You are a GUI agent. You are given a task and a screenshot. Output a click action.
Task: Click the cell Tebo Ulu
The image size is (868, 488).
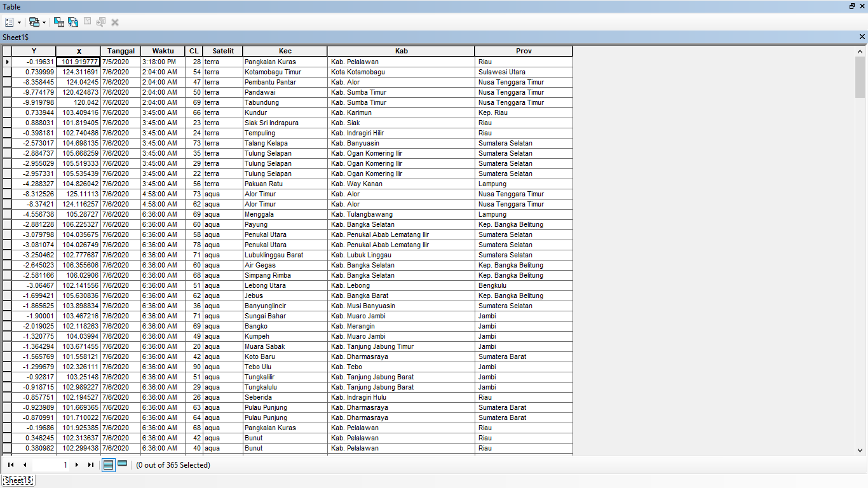[x=285, y=367]
